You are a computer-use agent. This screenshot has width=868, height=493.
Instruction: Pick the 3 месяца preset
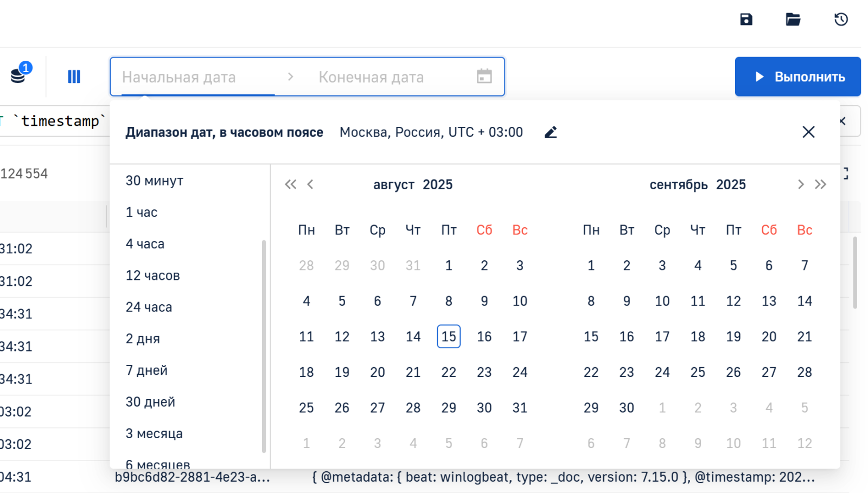154,434
